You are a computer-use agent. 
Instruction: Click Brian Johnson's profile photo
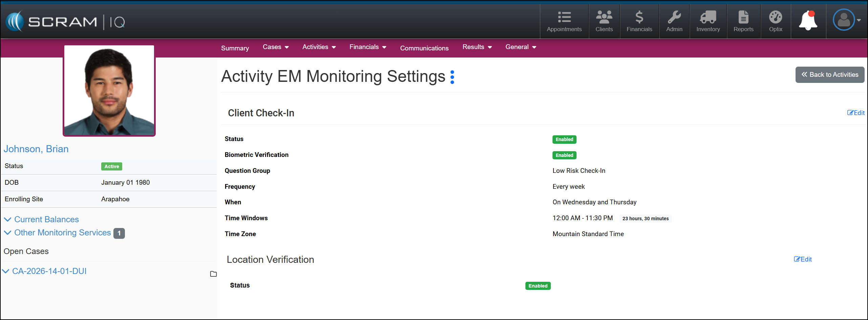pyautogui.click(x=109, y=91)
